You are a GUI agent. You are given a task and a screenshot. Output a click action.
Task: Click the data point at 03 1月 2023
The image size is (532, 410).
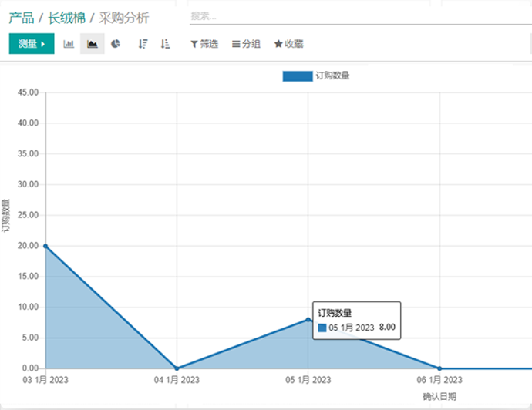pos(45,246)
